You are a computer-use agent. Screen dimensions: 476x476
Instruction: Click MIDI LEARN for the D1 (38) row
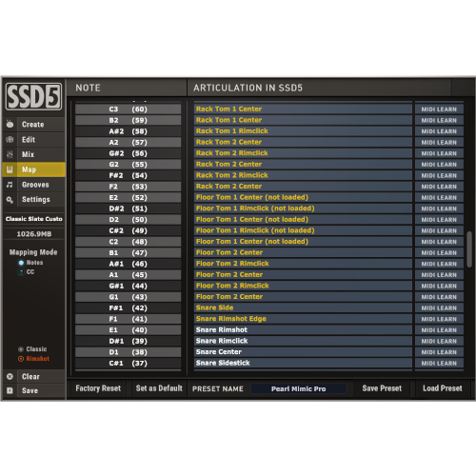click(x=439, y=352)
